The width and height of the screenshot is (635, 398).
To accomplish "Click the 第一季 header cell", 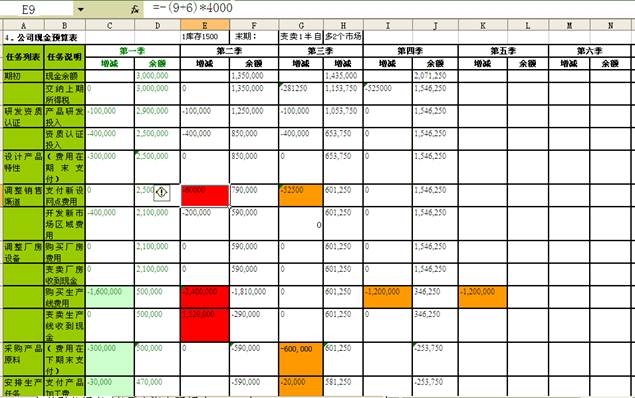I will pyautogui.click(x=132, y=51).
